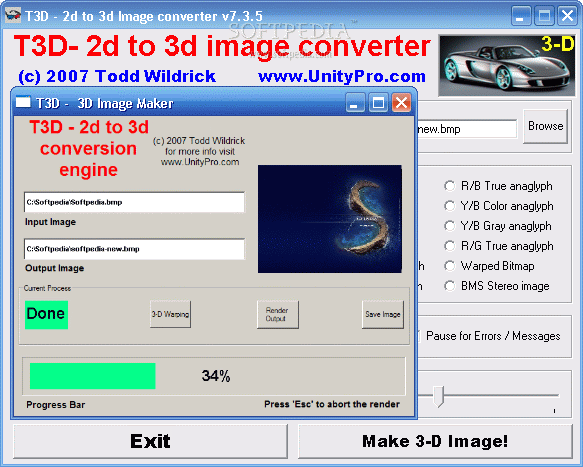Close the main T3D converter window

coord(567,16)
